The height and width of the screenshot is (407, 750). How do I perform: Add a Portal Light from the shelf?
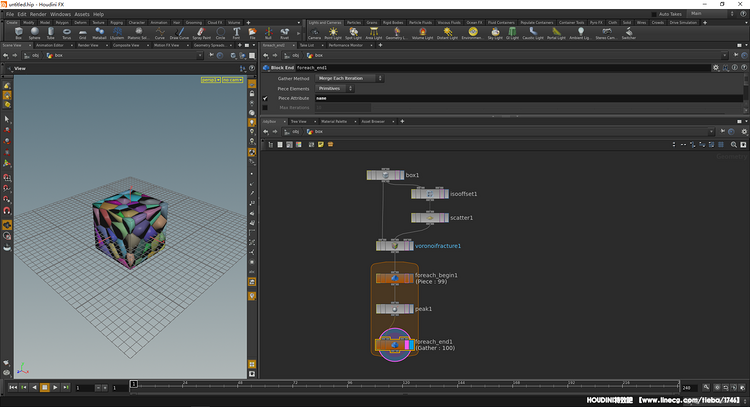[556, 33]
